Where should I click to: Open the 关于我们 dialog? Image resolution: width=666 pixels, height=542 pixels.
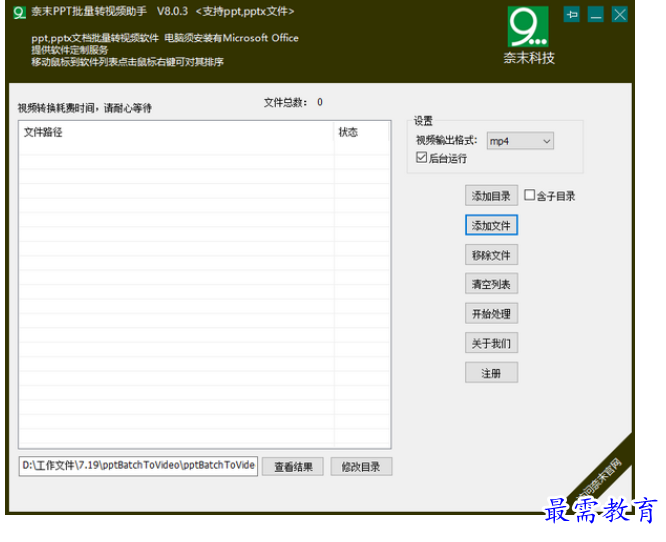[491, 343]
